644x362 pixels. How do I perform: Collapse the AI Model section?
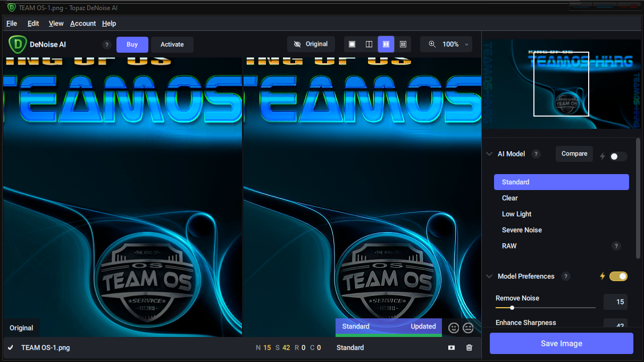tap(489, 154)
